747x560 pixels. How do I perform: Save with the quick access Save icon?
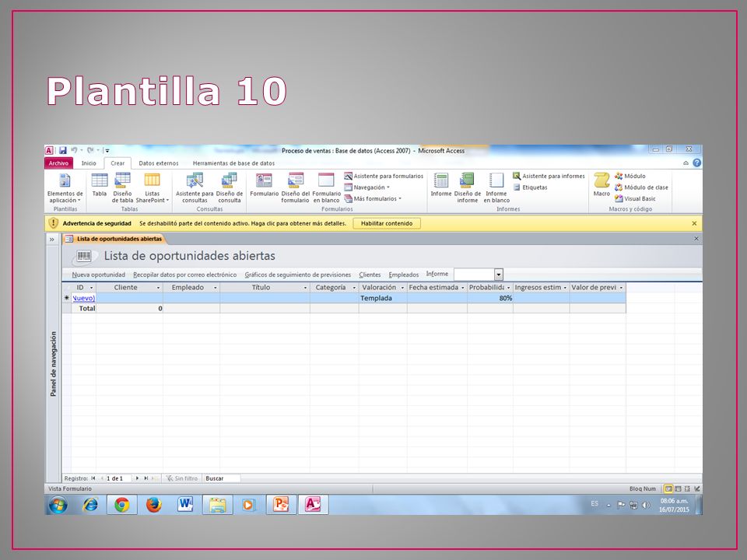(63, 150)
